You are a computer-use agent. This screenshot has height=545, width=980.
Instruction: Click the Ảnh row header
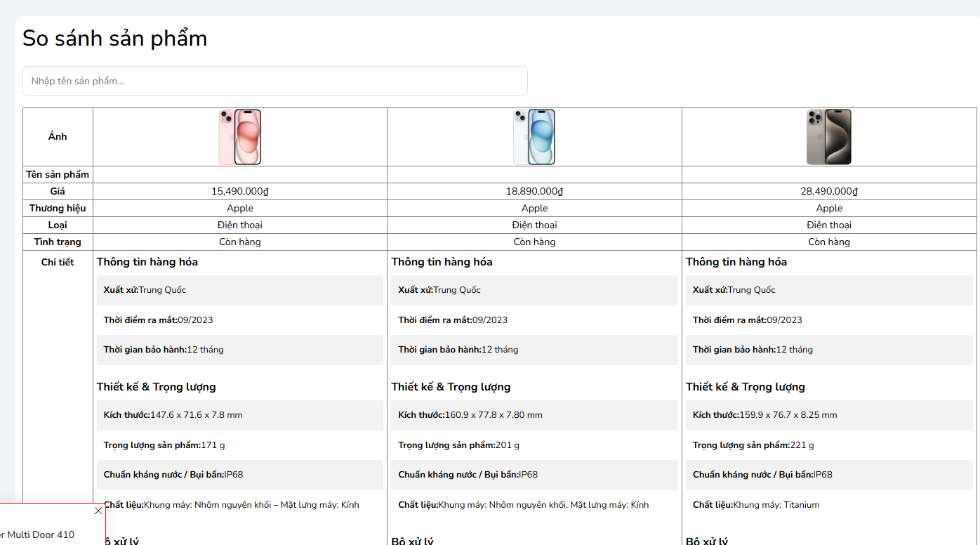tap(58, 137)
